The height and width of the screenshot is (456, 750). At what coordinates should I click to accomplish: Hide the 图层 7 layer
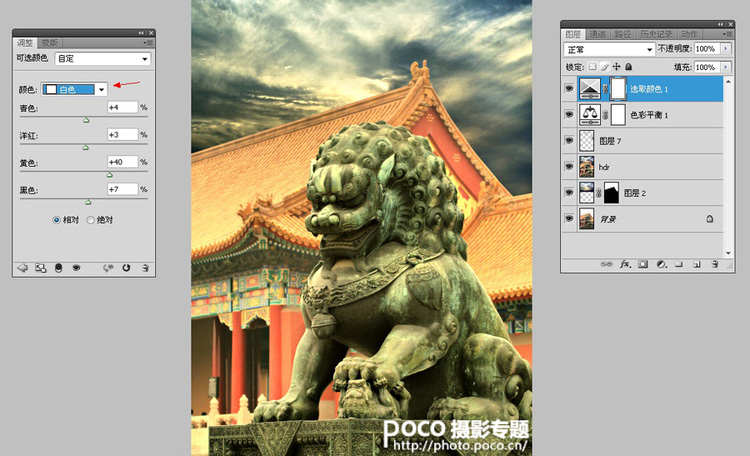click(569, 141)
